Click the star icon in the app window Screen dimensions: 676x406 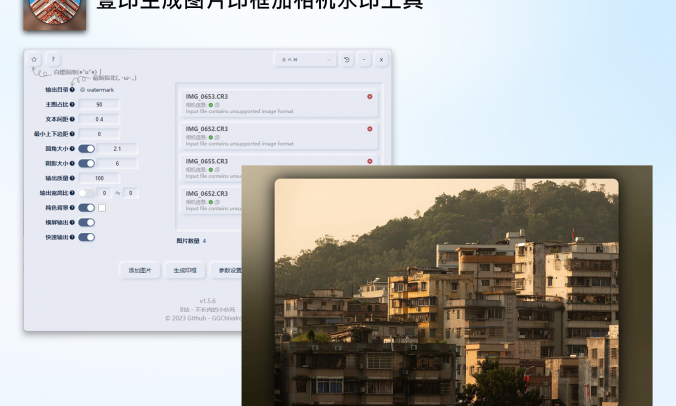[34, 59]
